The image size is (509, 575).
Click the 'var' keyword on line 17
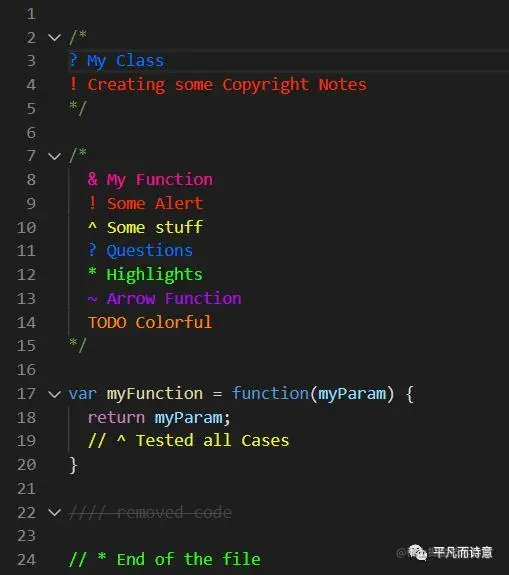click(83, 394)
